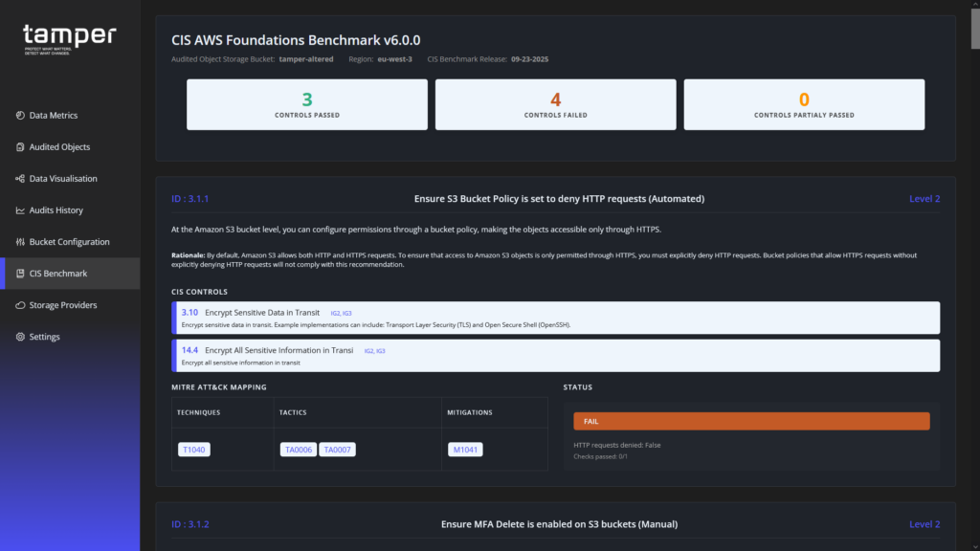Image resolution: width=980 pixels, height=551 pixels.
Task: Click the Data Metrics sidebar icon
Action: click(x=20, y=116)
